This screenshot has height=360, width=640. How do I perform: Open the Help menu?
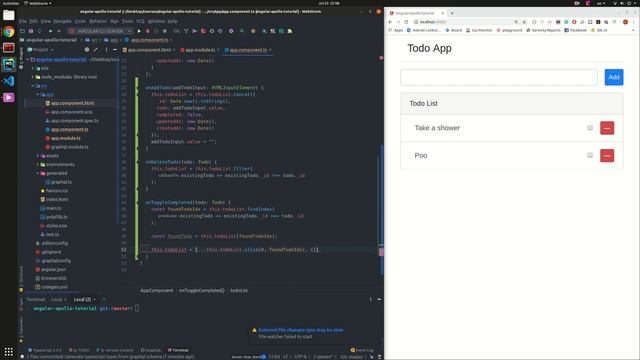tap(173, 21)
